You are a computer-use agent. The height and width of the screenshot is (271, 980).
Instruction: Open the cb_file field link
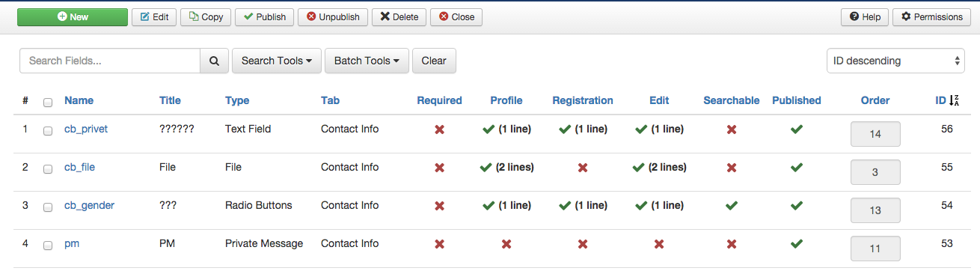point(79,167)
